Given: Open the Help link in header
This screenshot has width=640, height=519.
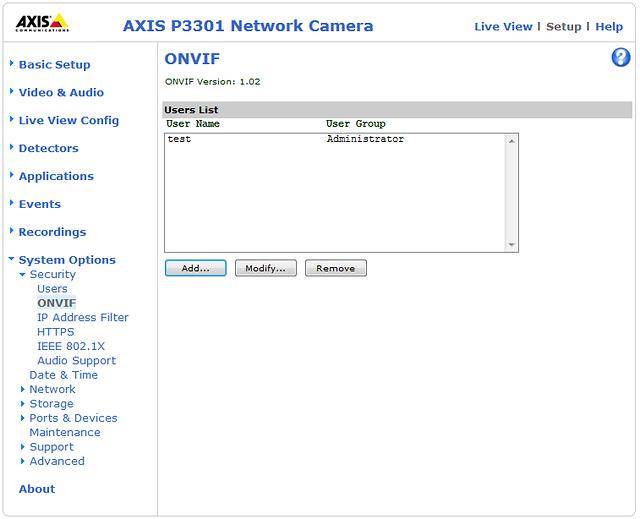Looking at the screenshot, I should (x=609, y=27).
